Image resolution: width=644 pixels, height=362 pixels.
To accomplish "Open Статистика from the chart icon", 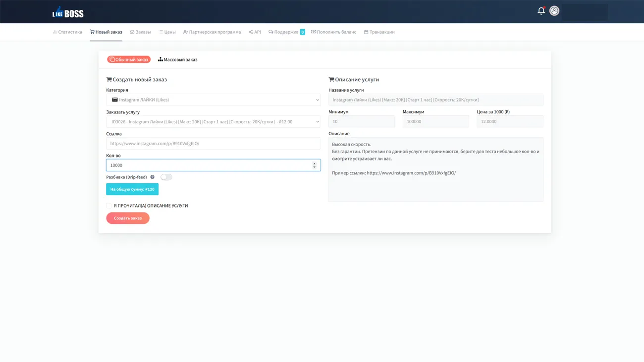I will (55, 32).
